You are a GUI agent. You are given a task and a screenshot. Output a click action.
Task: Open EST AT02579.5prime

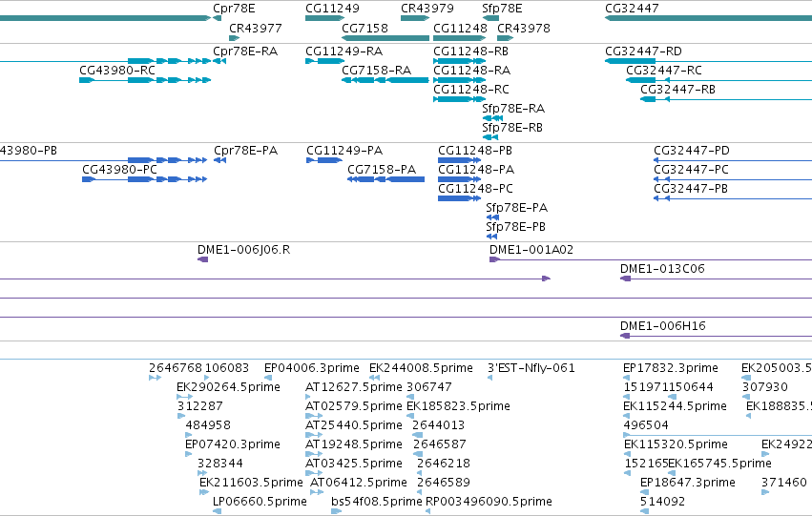pyautogui.click(x=354, y=406)
